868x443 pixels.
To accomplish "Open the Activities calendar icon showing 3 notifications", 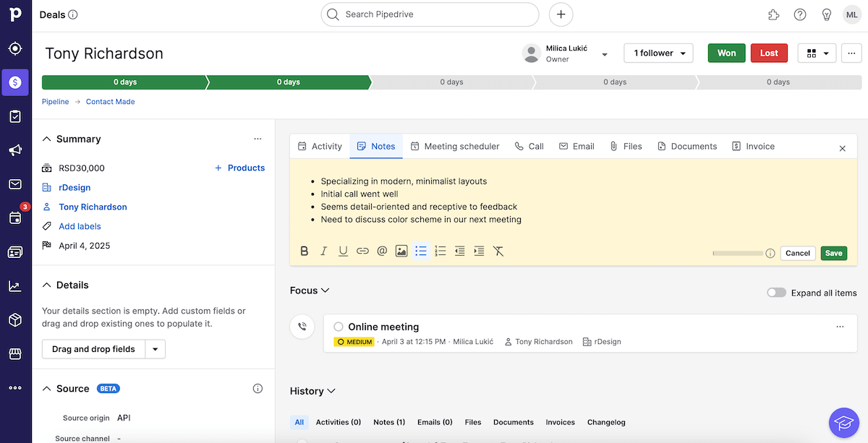I will [15, 218].
